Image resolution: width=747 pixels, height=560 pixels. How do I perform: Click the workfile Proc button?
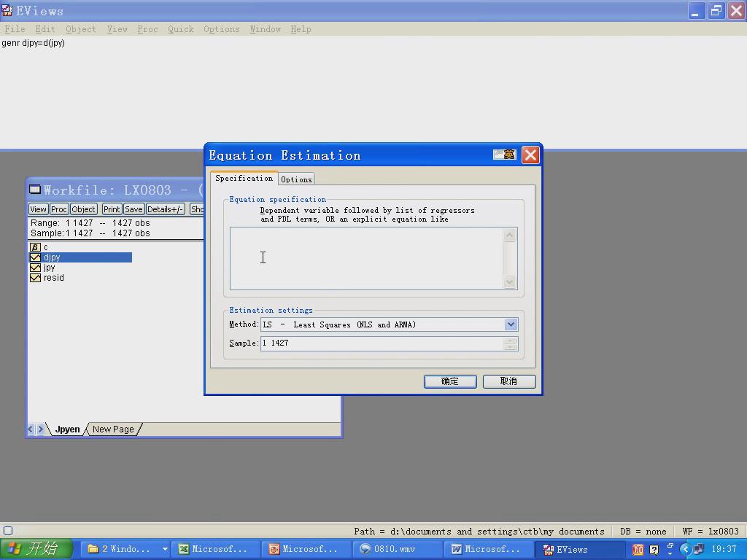click(58, 209)
